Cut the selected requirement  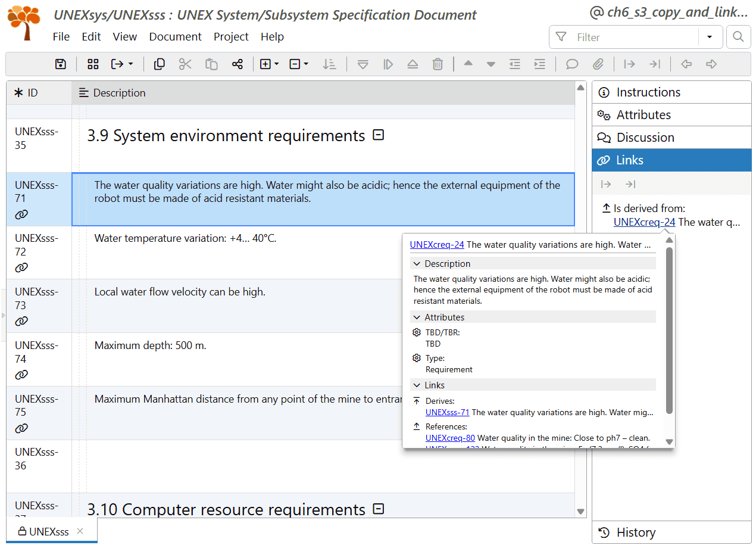pyautogui.click(x=185, y=64)
